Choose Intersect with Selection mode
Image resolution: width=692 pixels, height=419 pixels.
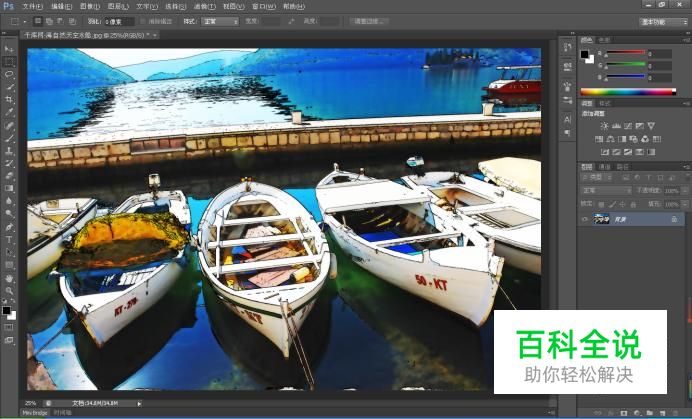pyautogui.click(x=72, y=21)
